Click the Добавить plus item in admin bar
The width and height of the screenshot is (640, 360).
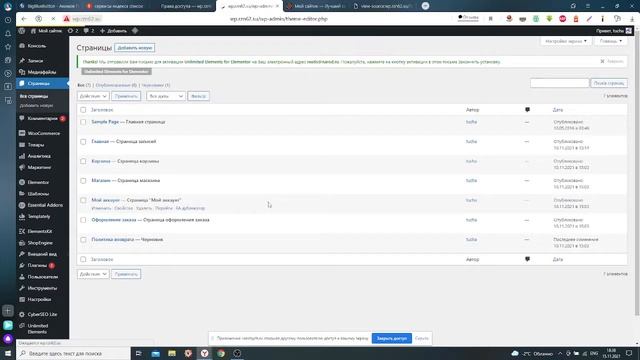tap(113, 31)
